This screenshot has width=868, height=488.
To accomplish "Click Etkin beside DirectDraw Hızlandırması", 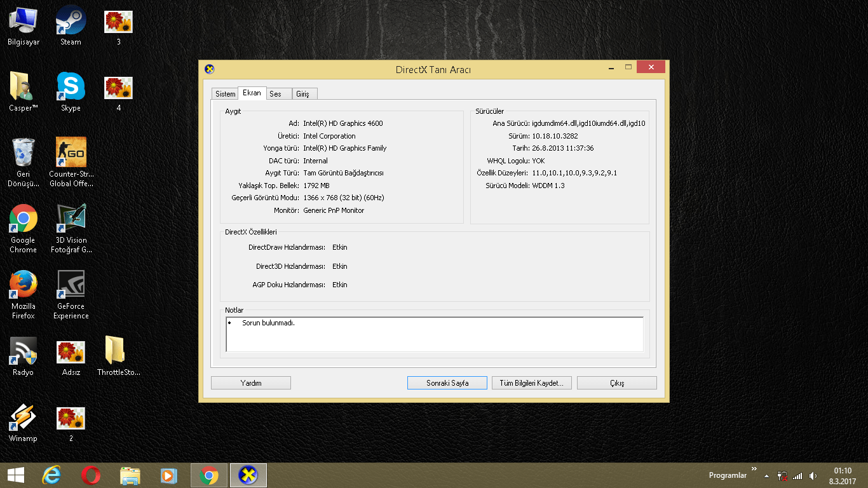I will 340,247.
